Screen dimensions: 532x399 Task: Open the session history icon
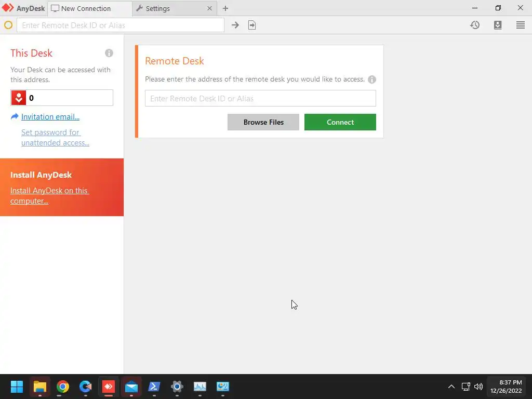coord(475,25)
